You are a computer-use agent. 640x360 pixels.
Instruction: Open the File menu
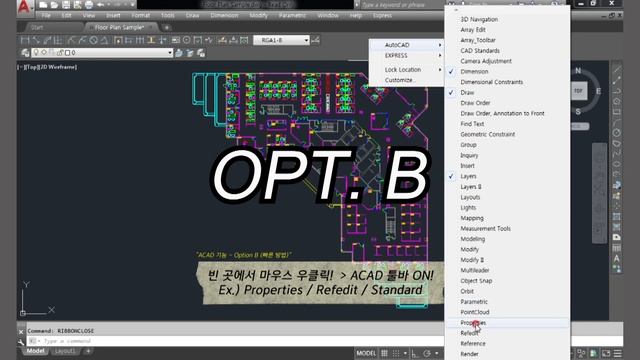[x=46, y=16]
